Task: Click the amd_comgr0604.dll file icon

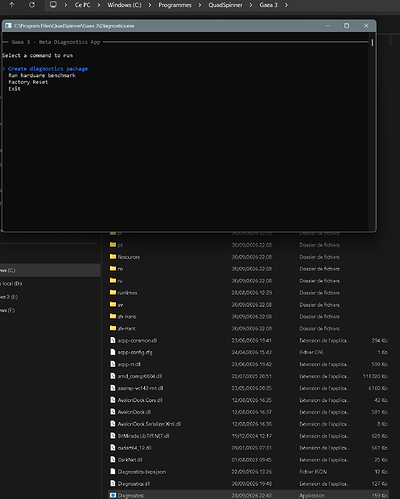Action: 113,376
